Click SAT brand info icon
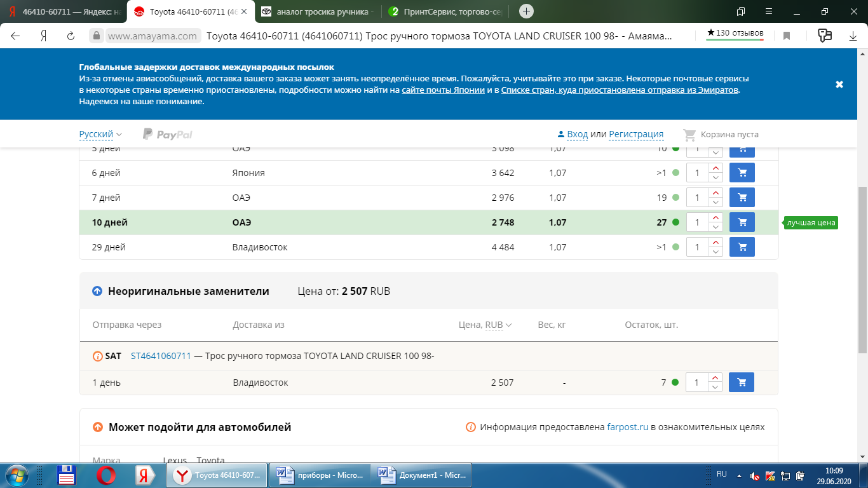 click(97, 356)
